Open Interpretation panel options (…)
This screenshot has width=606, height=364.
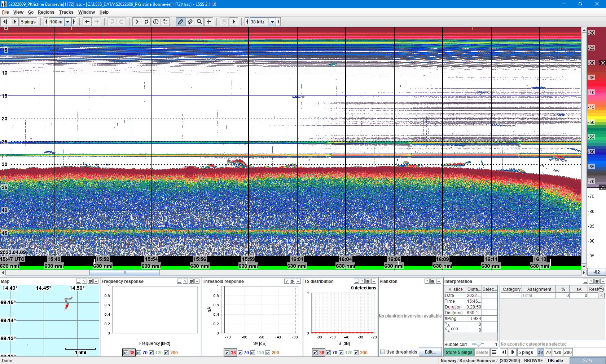coord(585,281)
